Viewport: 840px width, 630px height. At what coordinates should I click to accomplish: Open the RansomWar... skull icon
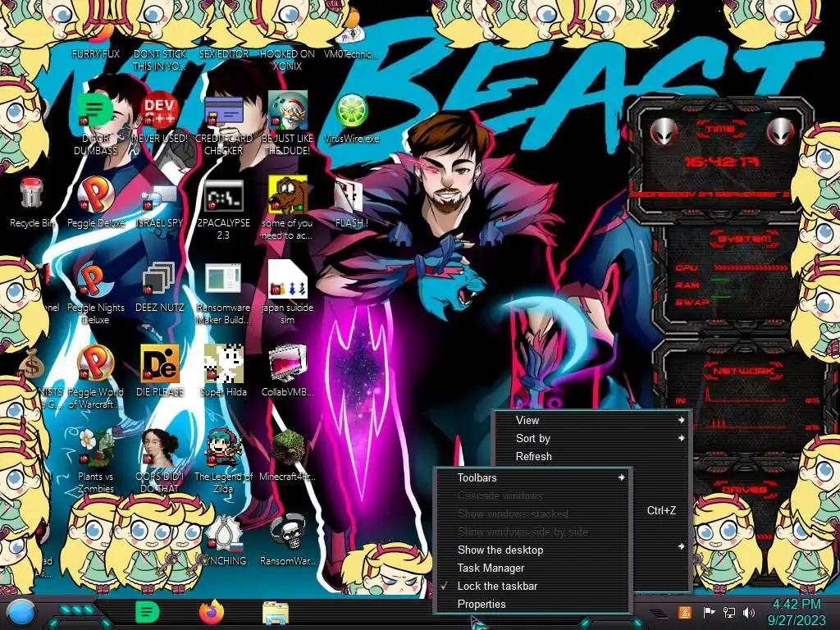pos(288,540)
